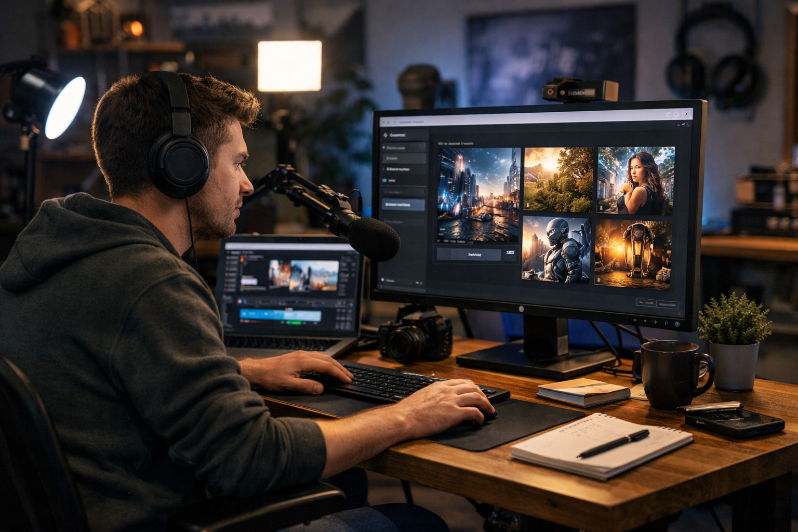Screen dimensions: 798x532
Task: Click the blue circular icon in the sidebar
Action: click(384, 180)
